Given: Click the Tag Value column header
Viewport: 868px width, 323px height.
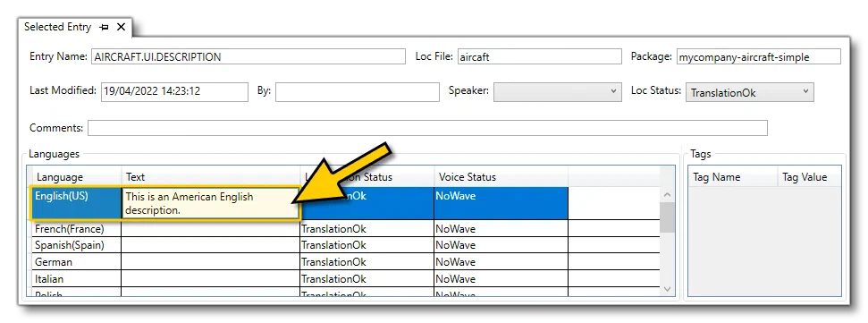Looking at the screenshot, I should pyautogui.click(x=809, y=177).
